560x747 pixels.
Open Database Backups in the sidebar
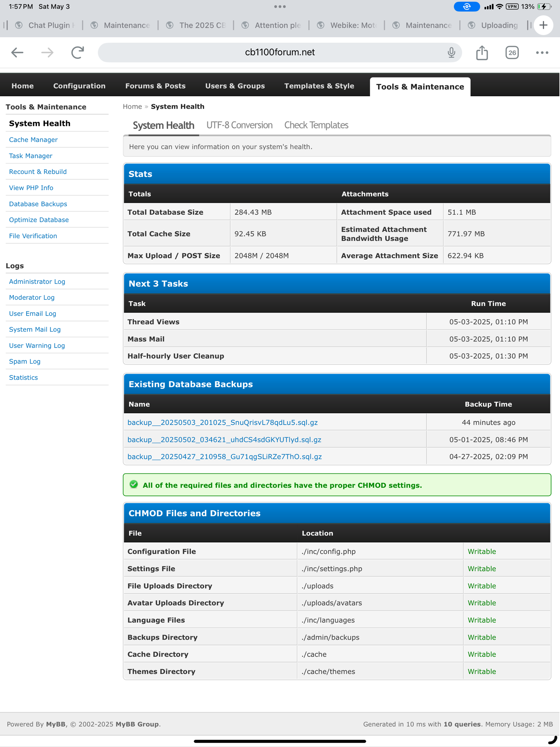(38, 204)
